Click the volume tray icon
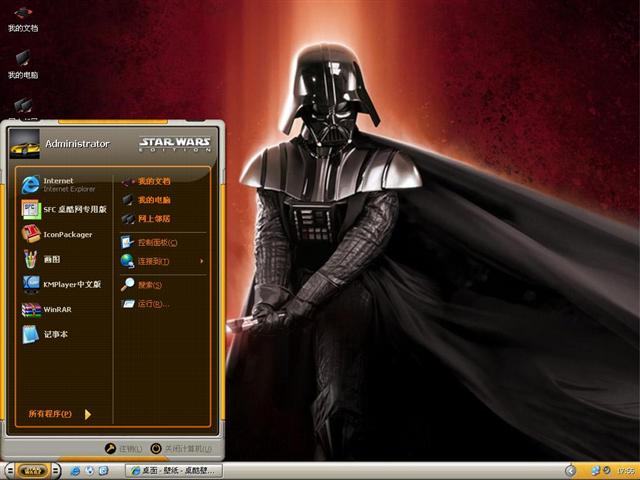This screenshot has height=480, width=640. (607, 471)
